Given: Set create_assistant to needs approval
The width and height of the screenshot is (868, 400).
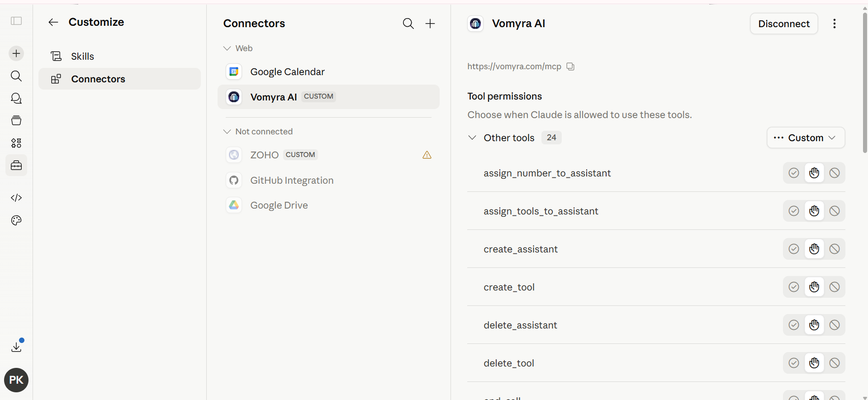Looking at the screenshot, I should click(x=814, y=249).
